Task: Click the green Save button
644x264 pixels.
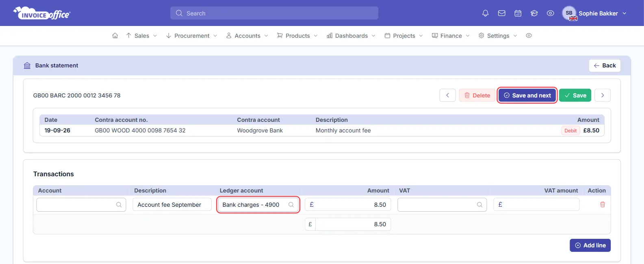Action: click(x=575, y=95)
